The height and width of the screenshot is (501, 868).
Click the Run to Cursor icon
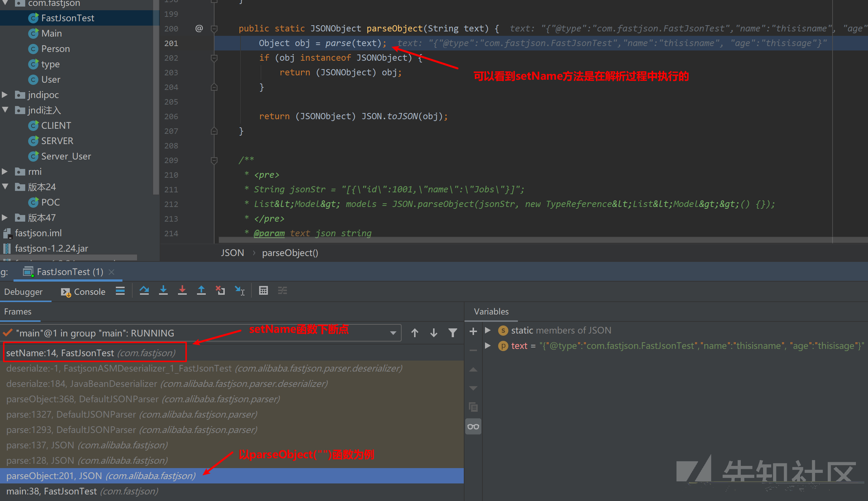240,291
